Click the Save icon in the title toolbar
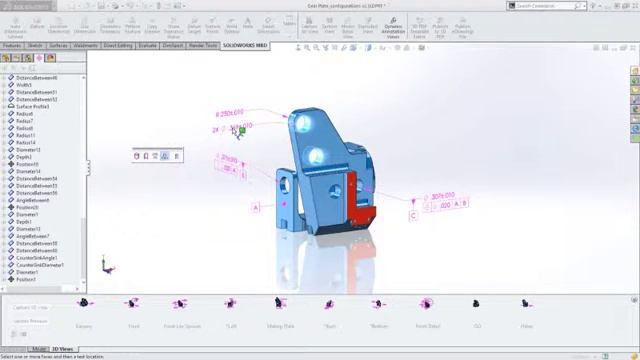 [x=101, y=6]
